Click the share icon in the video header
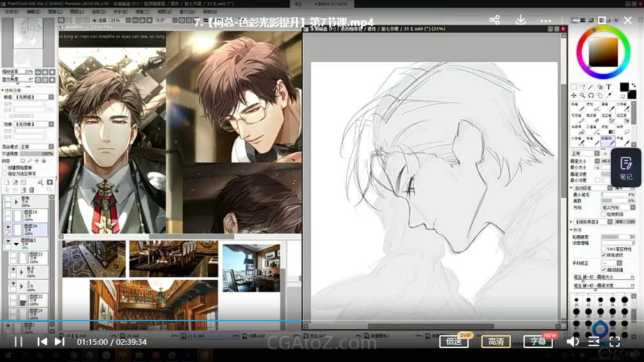Screen dimensions: 644x362 coord(494,20)
